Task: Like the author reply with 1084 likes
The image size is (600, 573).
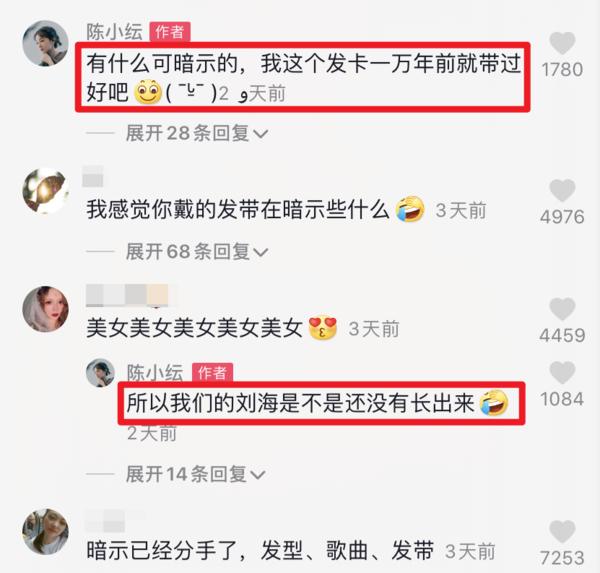Action: 562,372
